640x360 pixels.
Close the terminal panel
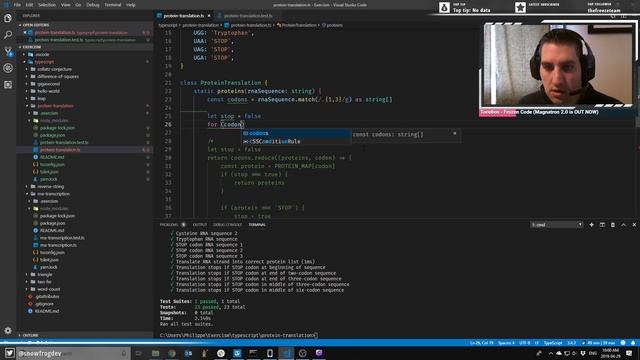tap(634, 225)
